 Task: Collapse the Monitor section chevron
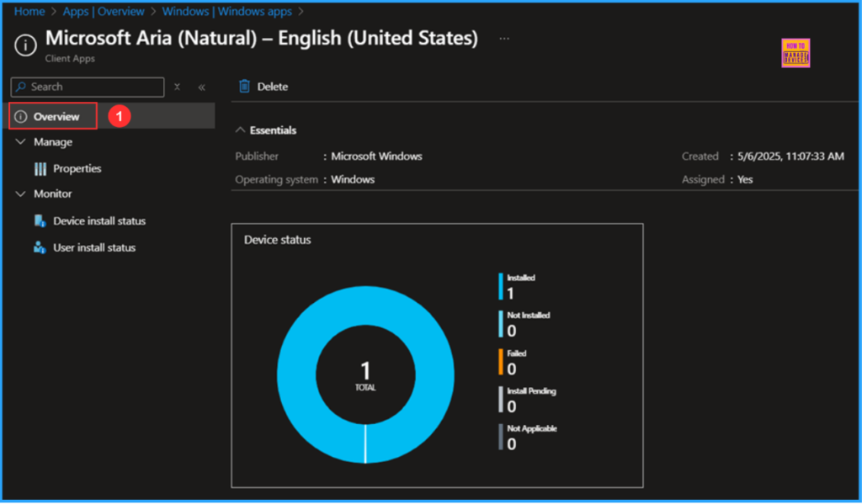coord(21,194)
